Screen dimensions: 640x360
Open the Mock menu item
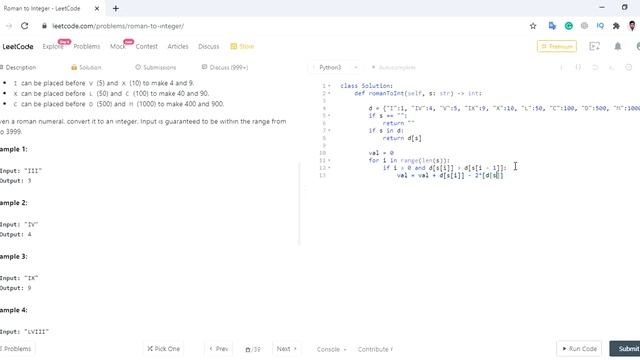pyautogui.click(x=118, y=47)
